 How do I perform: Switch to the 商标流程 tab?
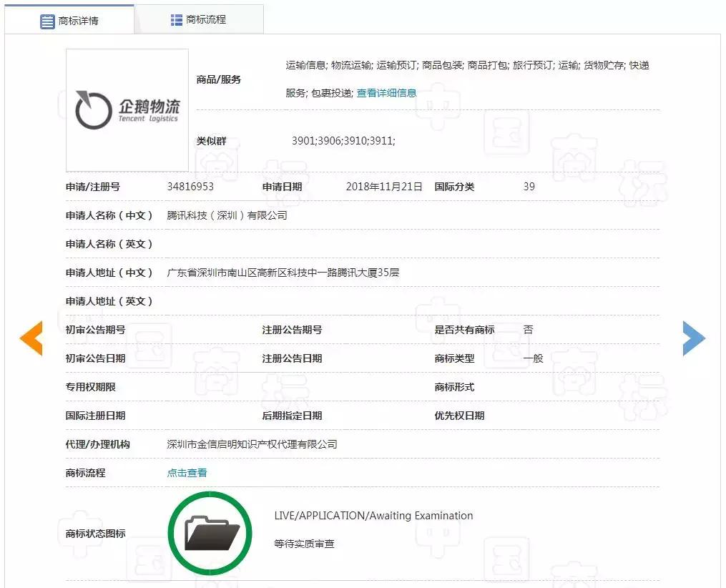(x=207, y=19)
